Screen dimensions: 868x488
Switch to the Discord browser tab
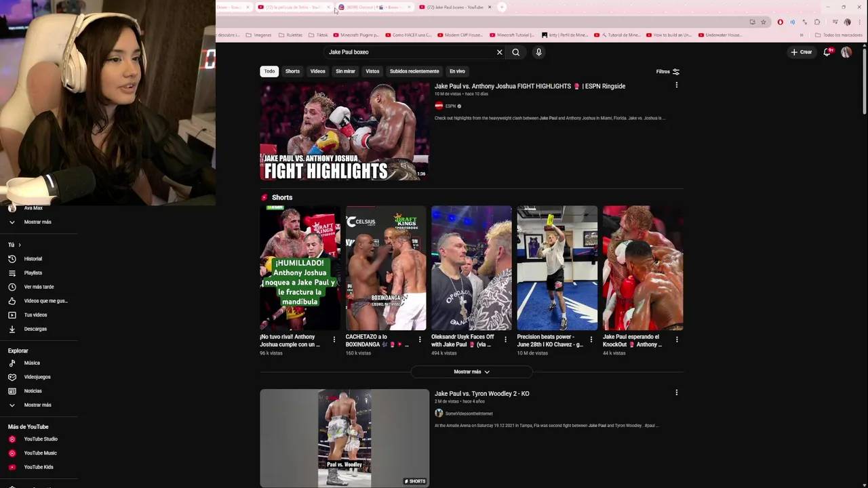point(374,7)
